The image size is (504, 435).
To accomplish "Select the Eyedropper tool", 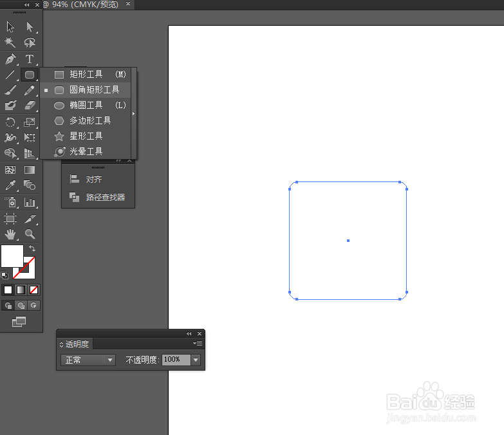I will pyautogui.click(x=10, y=185).
